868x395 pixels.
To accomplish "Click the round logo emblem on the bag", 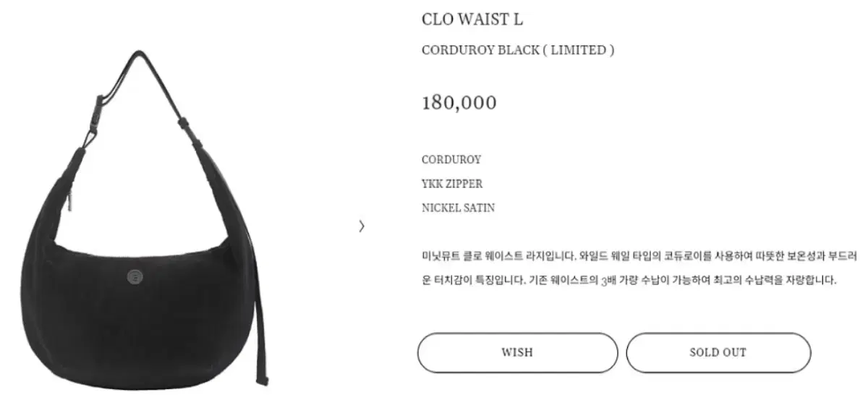I will coord(134,275).
